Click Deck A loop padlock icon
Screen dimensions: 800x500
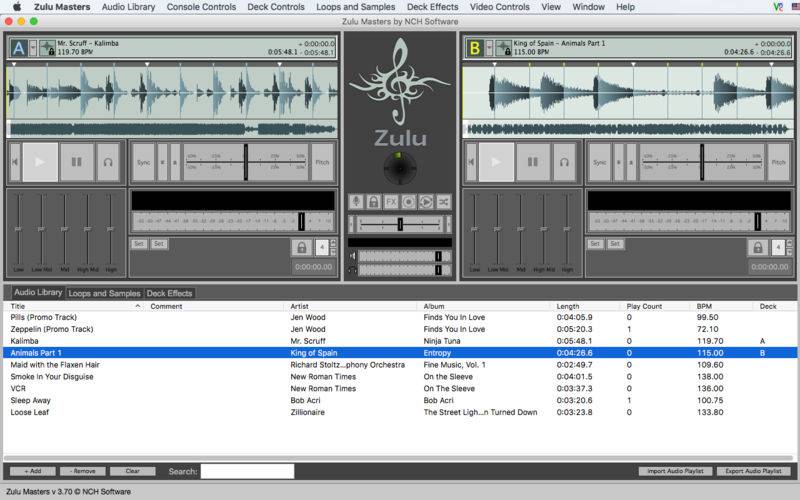tap(302, 248)
